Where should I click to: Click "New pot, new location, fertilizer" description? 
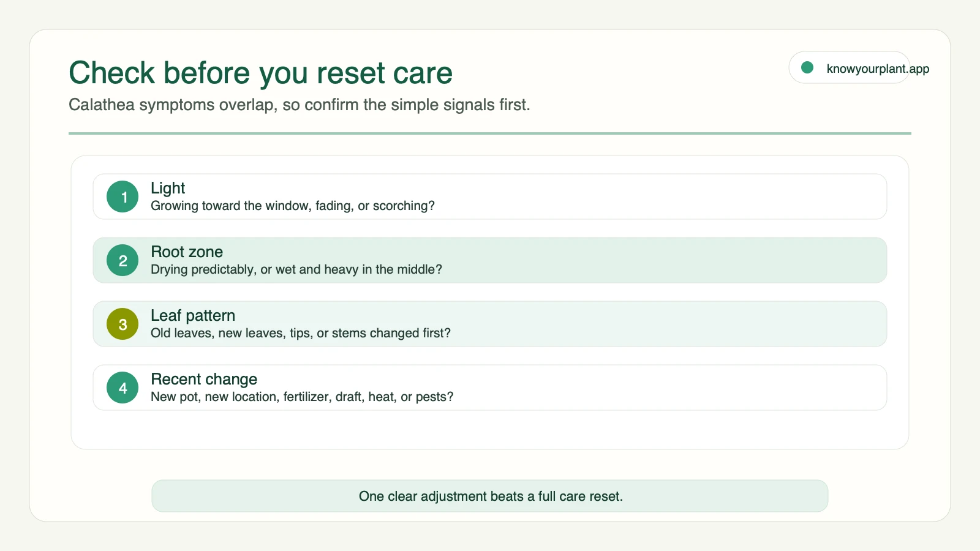tap(302, 397)
